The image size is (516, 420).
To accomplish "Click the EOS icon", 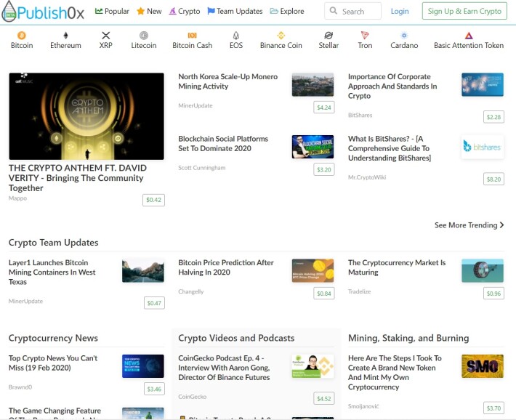I will click(236, 35).
